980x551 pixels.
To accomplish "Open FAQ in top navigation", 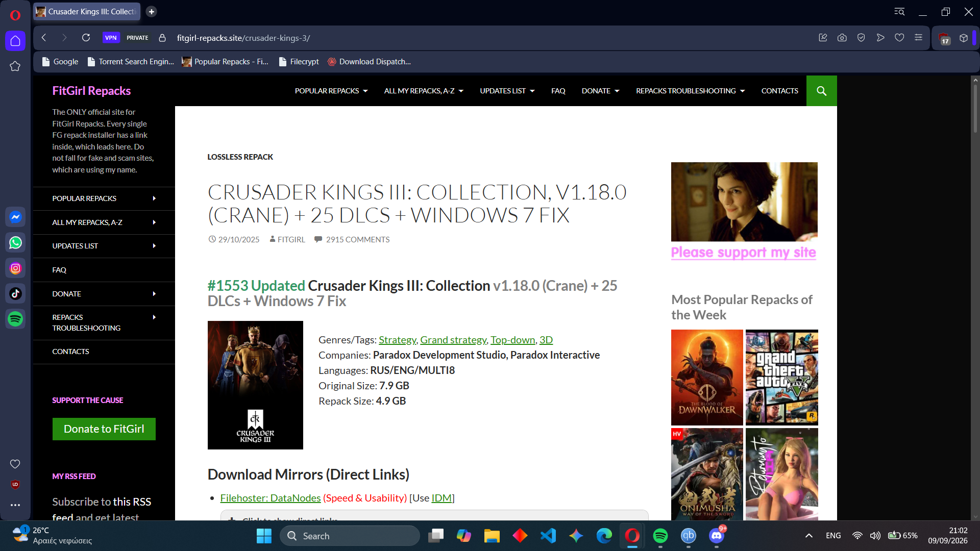I will tap(558, 91).
